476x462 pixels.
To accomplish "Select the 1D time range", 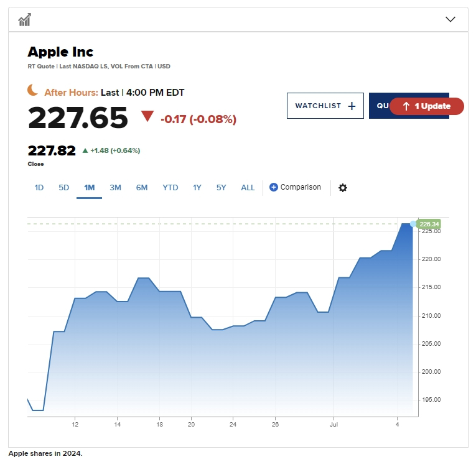I will point(39,188).
